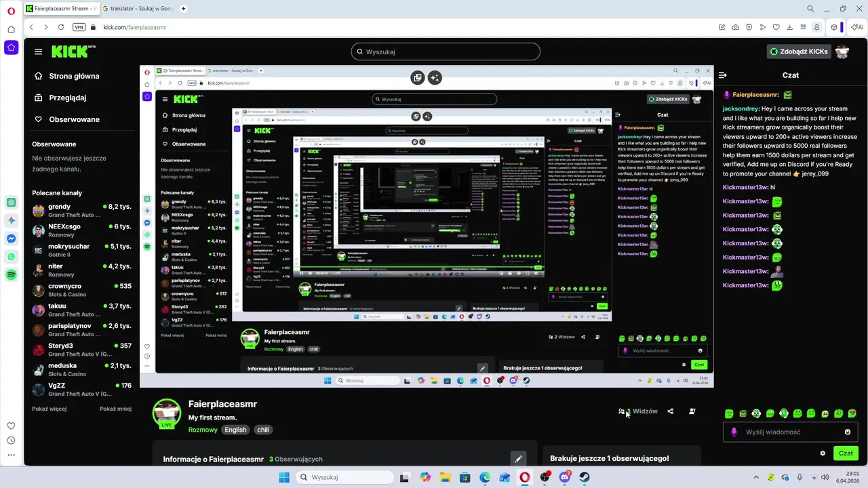Open Opera ad blocker shield icon
Screen dimensions: 868x488
point(749,27)
